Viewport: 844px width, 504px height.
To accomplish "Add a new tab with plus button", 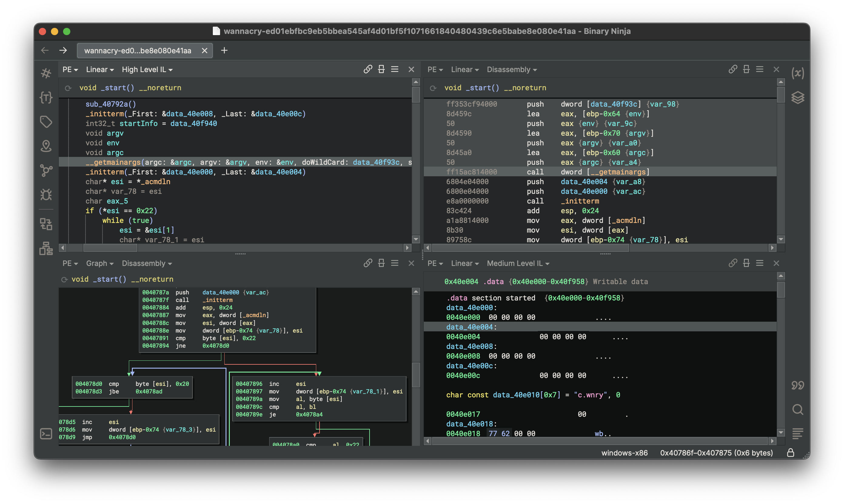I will 224,51.
